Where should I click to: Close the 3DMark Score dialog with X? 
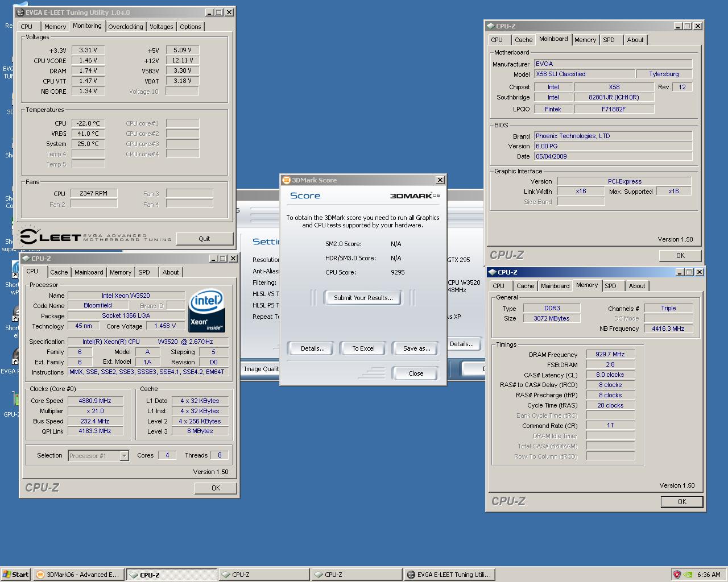(x=440, y=180)
